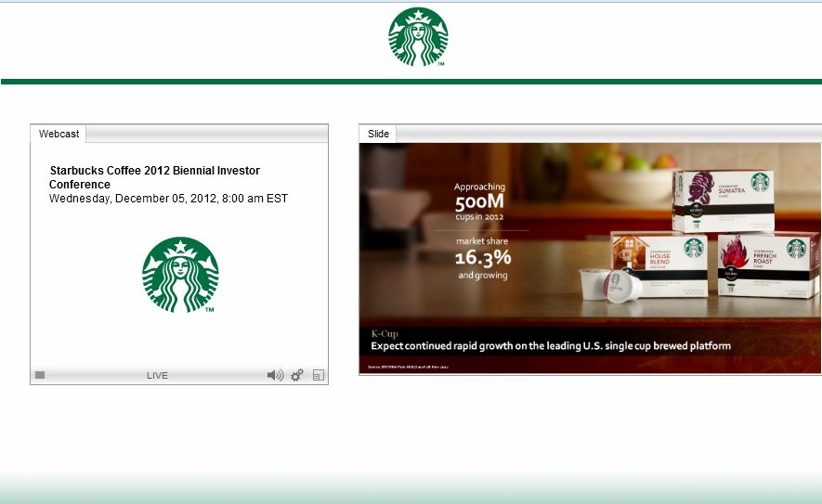Click the House Blend K-Cup box on the slide
The image size is (822, 504).
click(659, 265)
